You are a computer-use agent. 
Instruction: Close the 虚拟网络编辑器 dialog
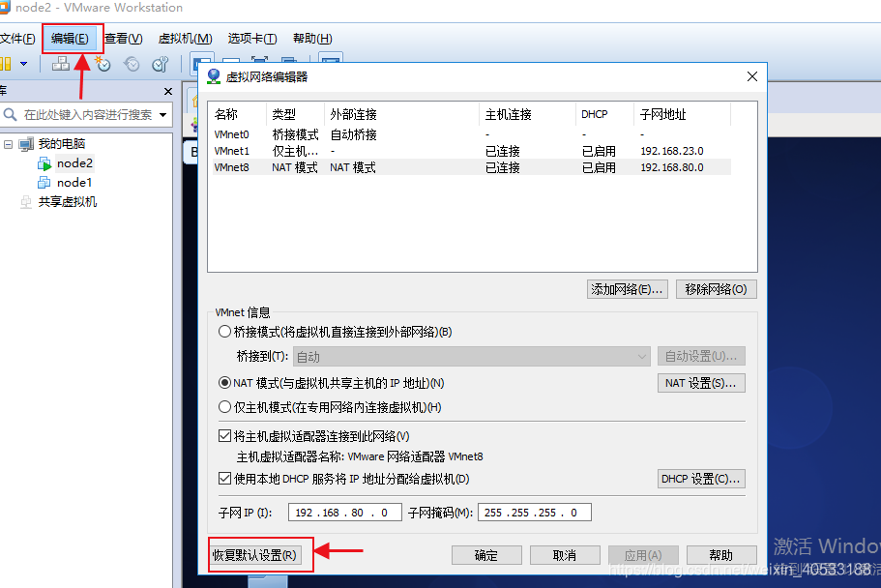click(752, 76)
